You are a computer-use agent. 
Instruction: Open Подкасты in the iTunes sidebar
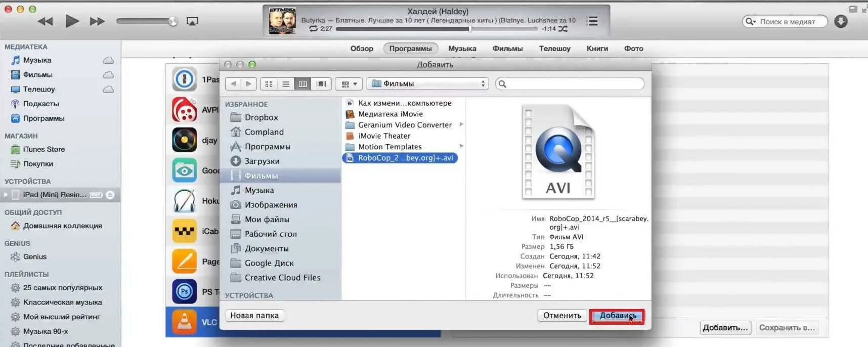pos(41,104)
